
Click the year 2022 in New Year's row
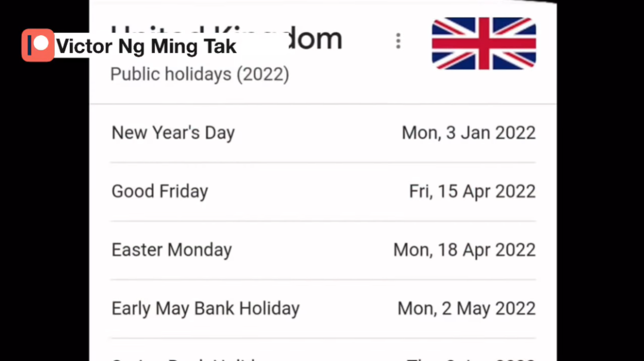515,132
